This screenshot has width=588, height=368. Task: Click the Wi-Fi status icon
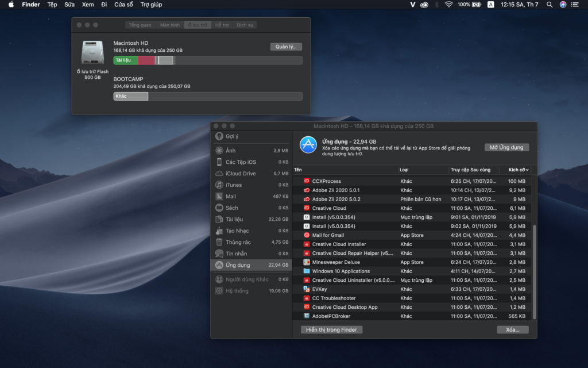pos(448,5)
